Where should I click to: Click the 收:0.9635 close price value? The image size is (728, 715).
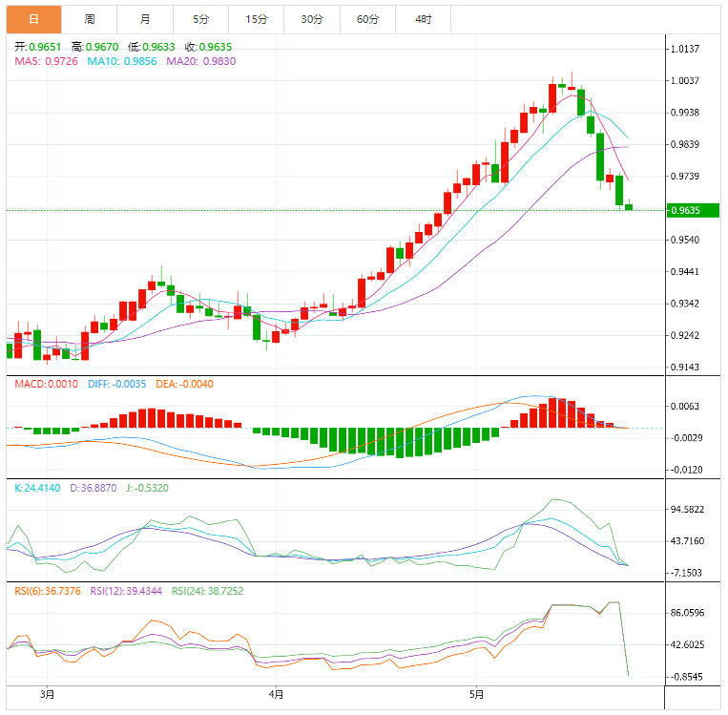208,47
